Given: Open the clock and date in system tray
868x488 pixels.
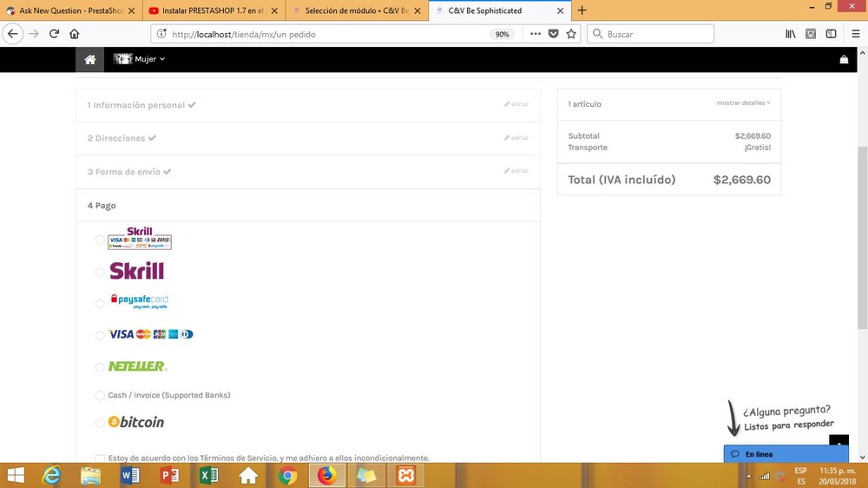Looking at the screenshot, I should [837, 476].
